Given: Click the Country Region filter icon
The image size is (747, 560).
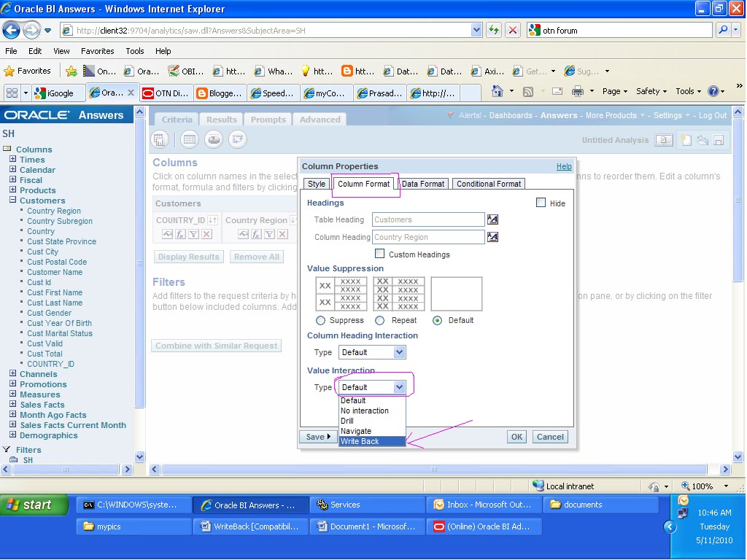Looking at the screenshot, I should (270, 234).
